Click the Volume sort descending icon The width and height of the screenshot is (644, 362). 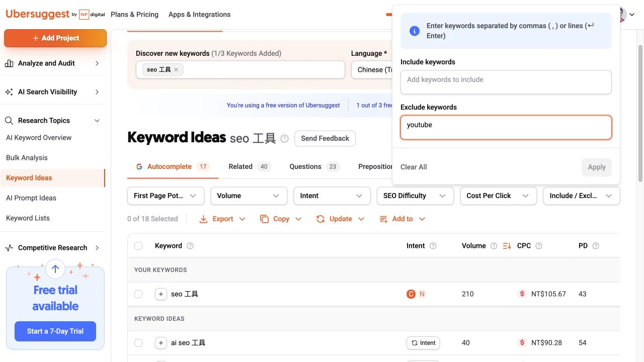(507, 246)
